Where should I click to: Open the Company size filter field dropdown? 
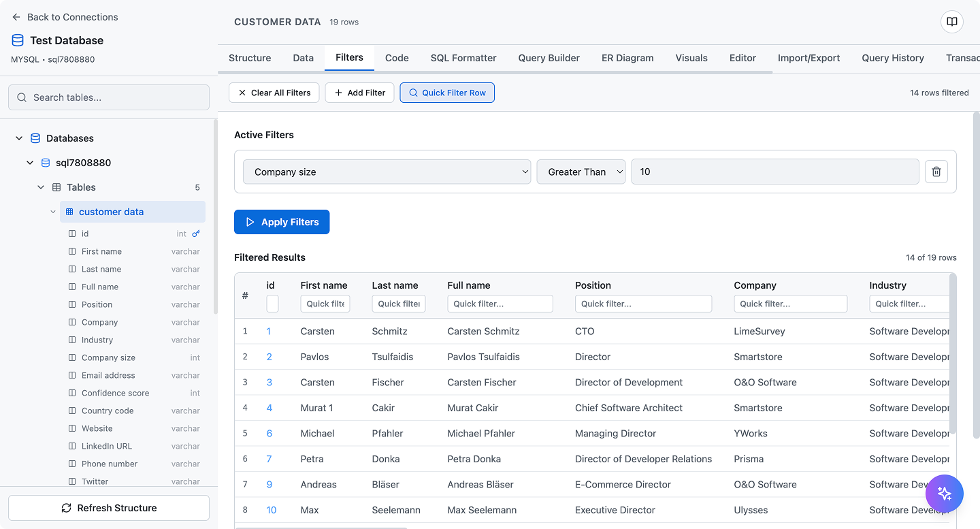(x=387, y=172)
